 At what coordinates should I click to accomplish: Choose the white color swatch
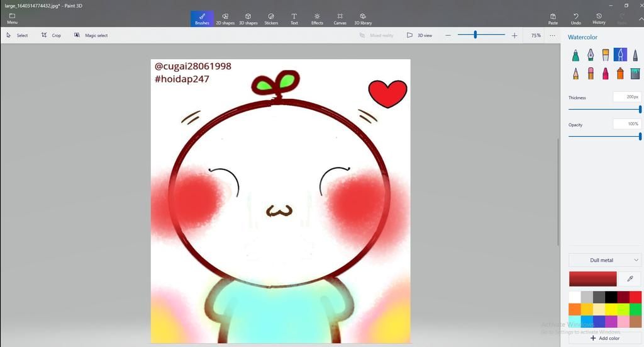pyautogui.click(x=575, y=297)
